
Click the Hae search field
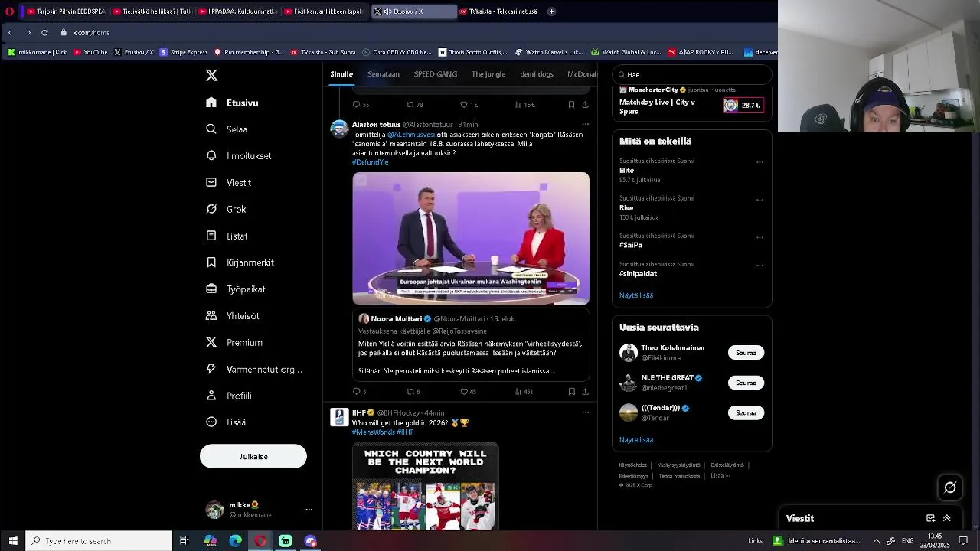(x=692, y=74)
